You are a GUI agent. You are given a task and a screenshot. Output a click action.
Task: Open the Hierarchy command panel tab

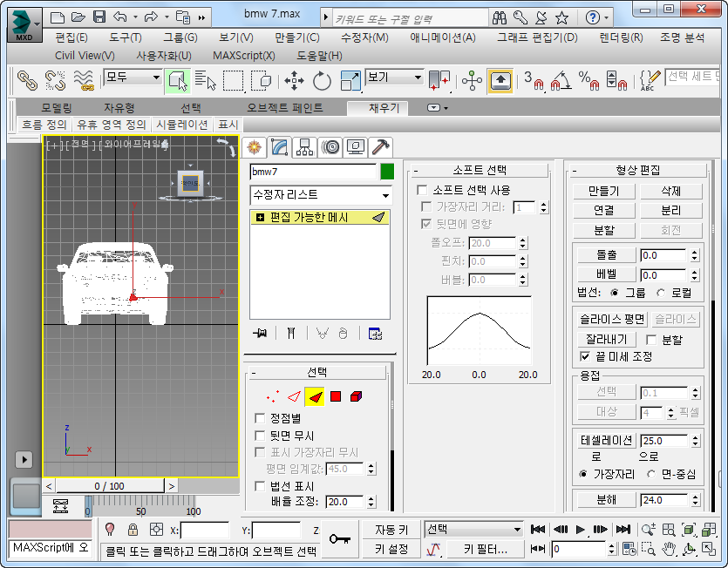(x=304, y=146)
